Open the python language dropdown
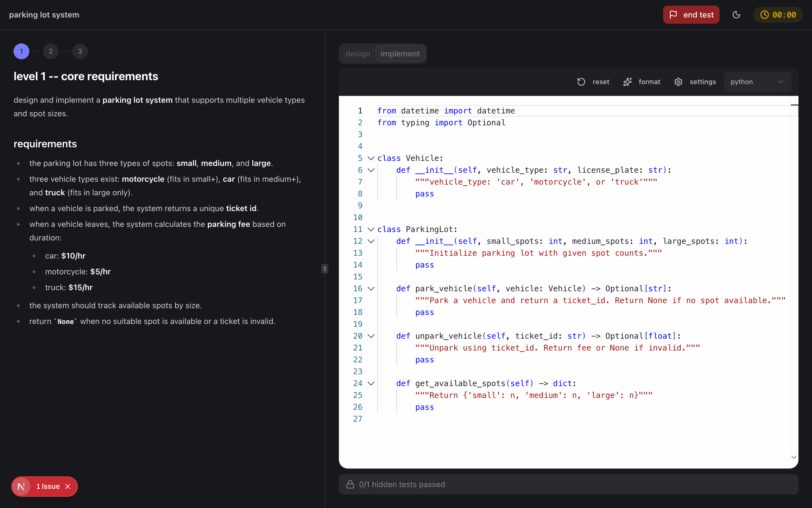812x508 pixels. (x=757, y=82)
